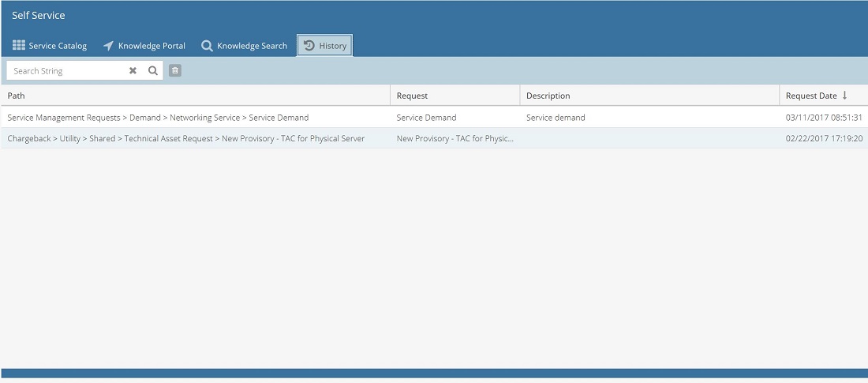Click the Knowledge Portal arrow icon
Screen dimensions: 868x383
click(108, 46)
